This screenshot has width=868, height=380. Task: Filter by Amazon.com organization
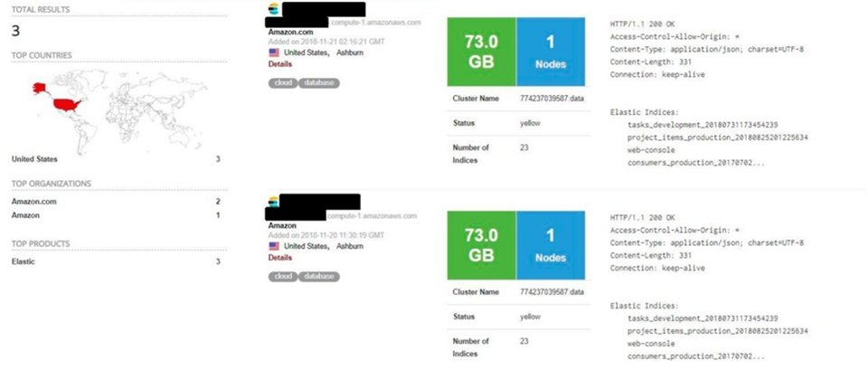click(33, 202)
